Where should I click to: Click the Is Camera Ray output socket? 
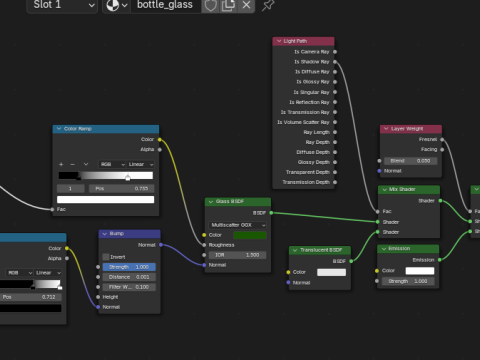tap(335, 52)
